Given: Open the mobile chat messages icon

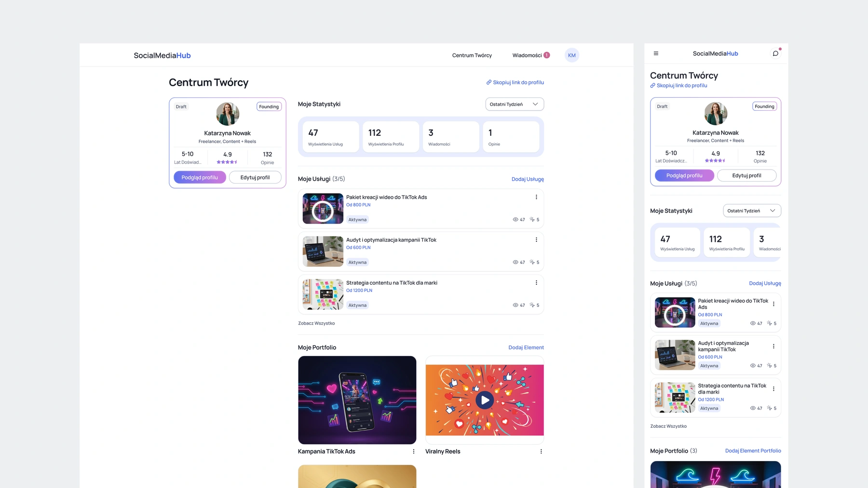Looking at the screenshot, I should [x=775, y=53].
